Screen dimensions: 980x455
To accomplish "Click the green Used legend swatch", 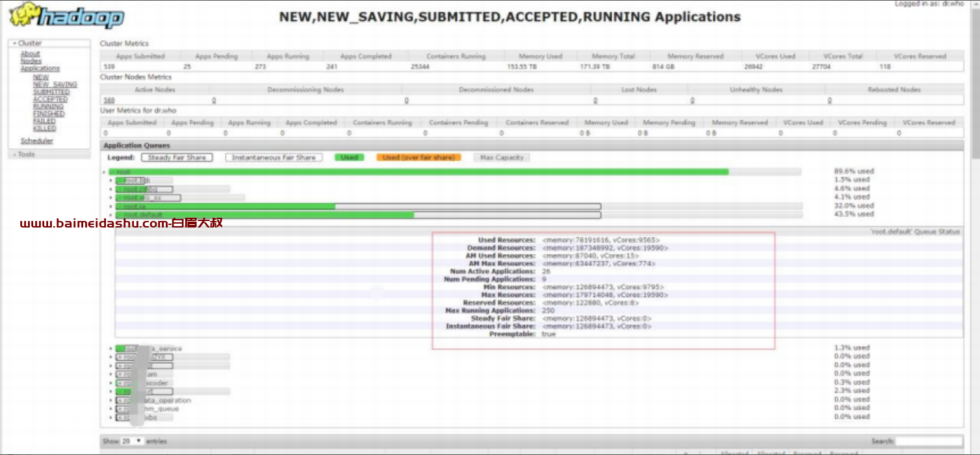I will 350,157.
